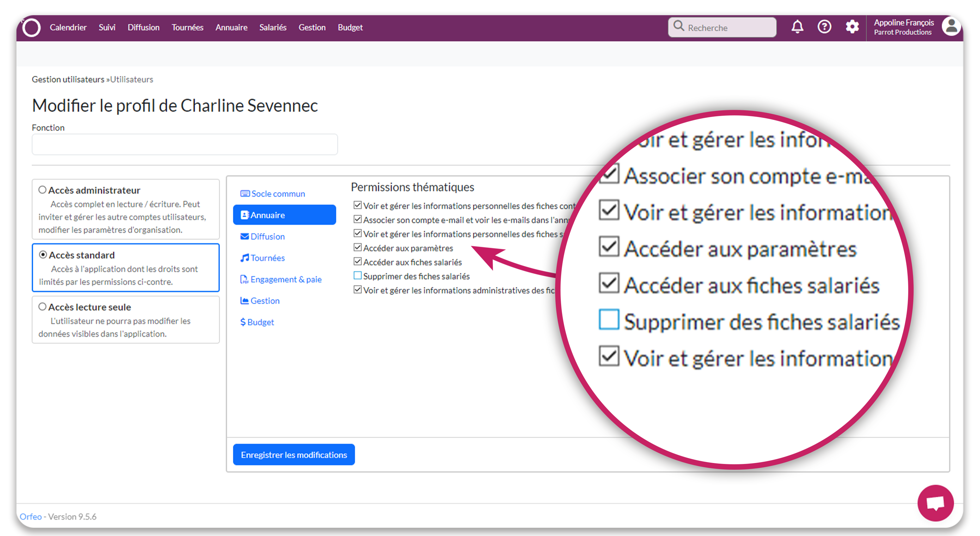This screenshot has width=980, height=536.
Task: Select the Accès standard radio button
Action: tap(43, 254)
